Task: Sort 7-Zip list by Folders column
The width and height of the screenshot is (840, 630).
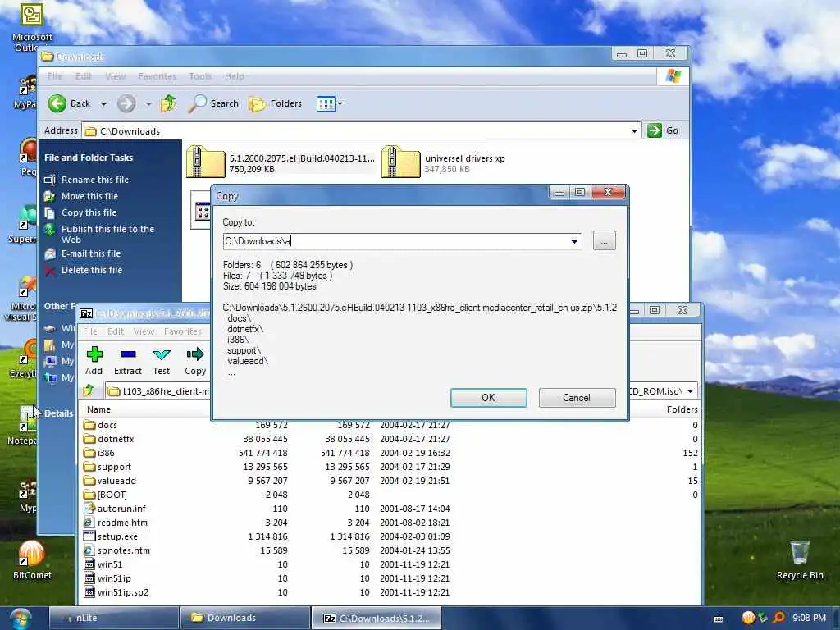Action: pos(682,409)
